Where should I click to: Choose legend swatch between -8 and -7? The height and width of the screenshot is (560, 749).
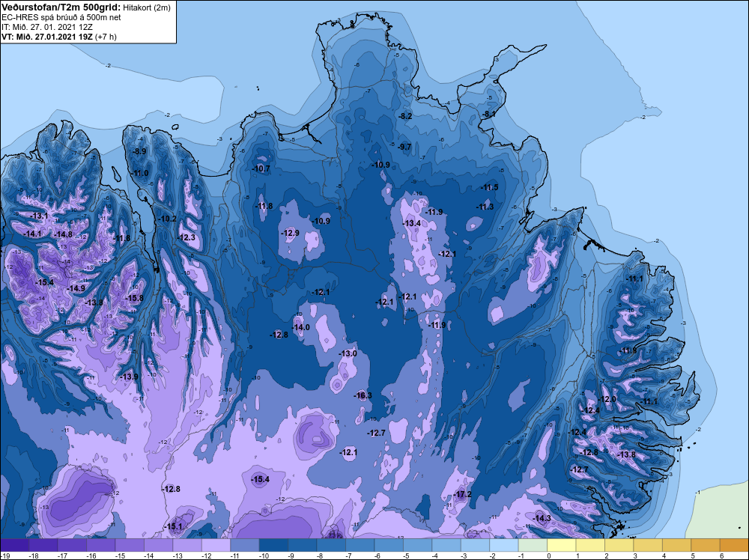tap(332, 545)
